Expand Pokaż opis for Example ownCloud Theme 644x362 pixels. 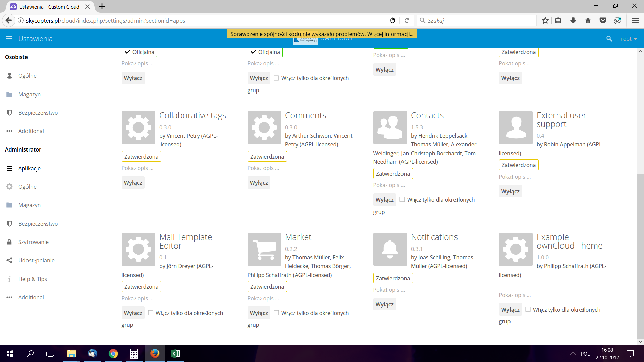pyautogui.click(x=515, y=295)
